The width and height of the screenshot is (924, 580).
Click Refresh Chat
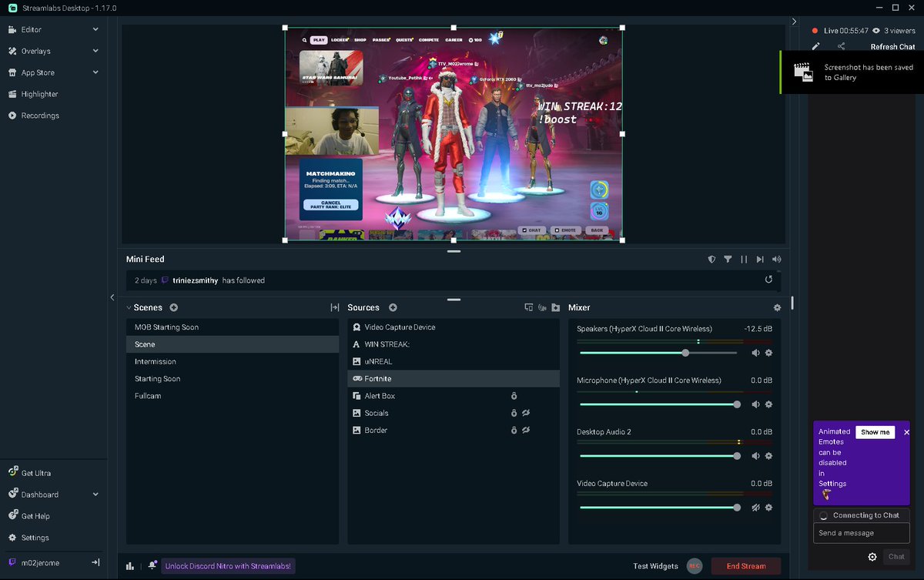point(892,47)
